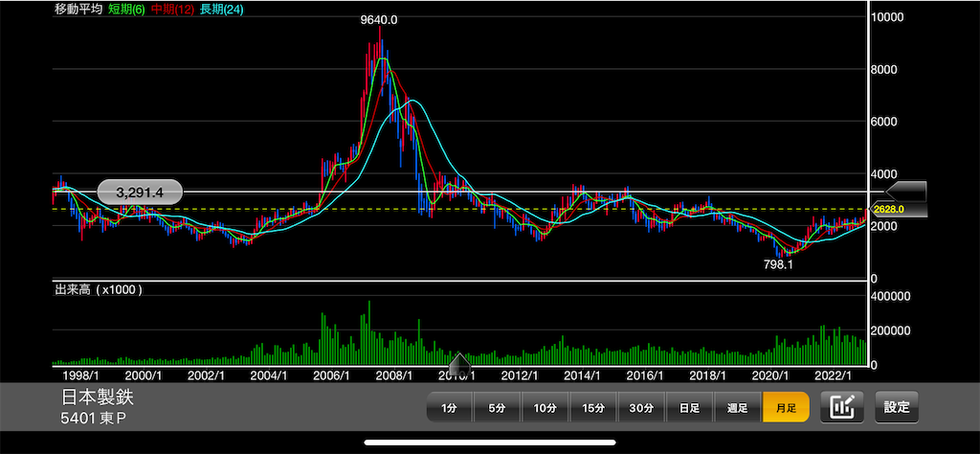Switch chart to 日足 daily candles
980x454 pixels.
pos(689,408)
